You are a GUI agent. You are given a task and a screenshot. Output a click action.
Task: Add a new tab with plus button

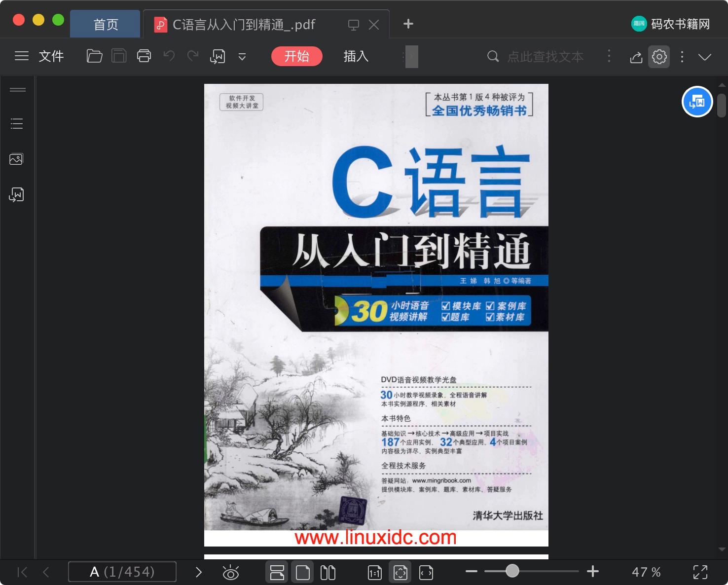tap(408, 24)
